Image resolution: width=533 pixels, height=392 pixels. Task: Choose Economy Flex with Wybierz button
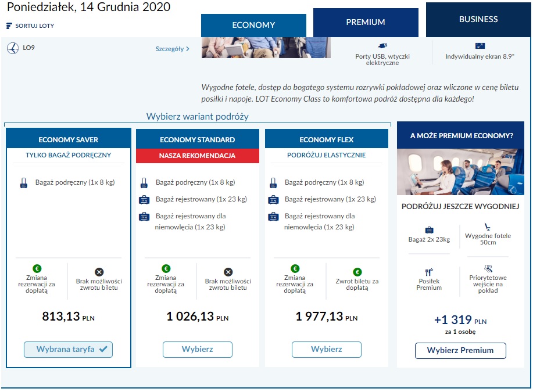click(x=327, y=350)
